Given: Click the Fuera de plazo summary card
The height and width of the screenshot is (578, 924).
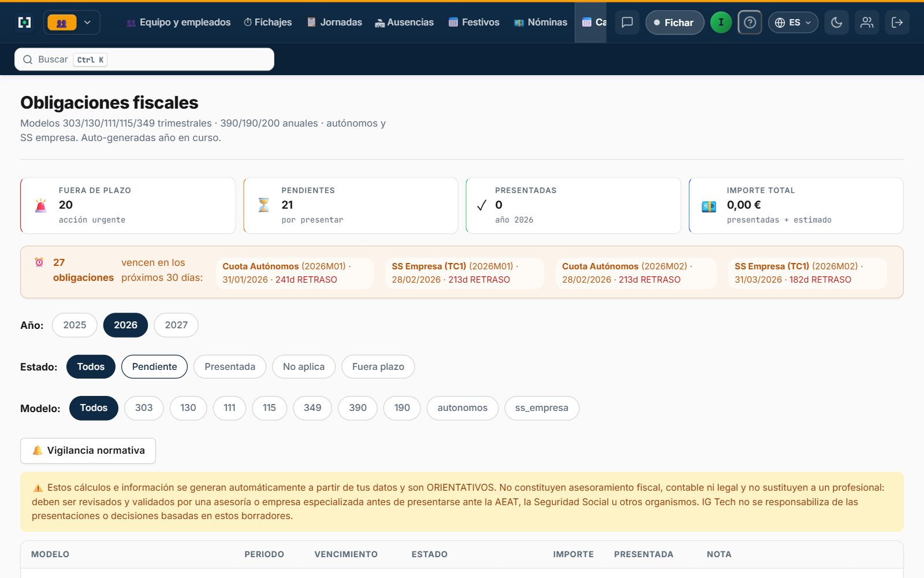Looking at the screenshot, I should click(128, 206).
